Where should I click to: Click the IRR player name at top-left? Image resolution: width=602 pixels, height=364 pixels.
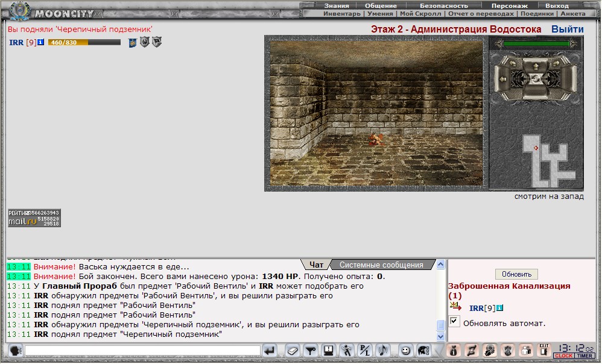coord(16,42)
